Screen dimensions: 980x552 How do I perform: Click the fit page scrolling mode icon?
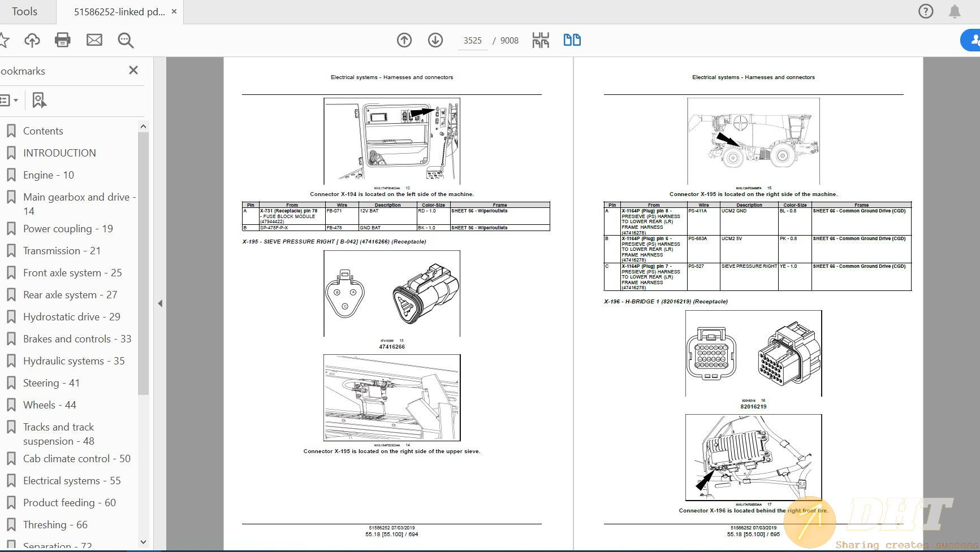[541, 40]
